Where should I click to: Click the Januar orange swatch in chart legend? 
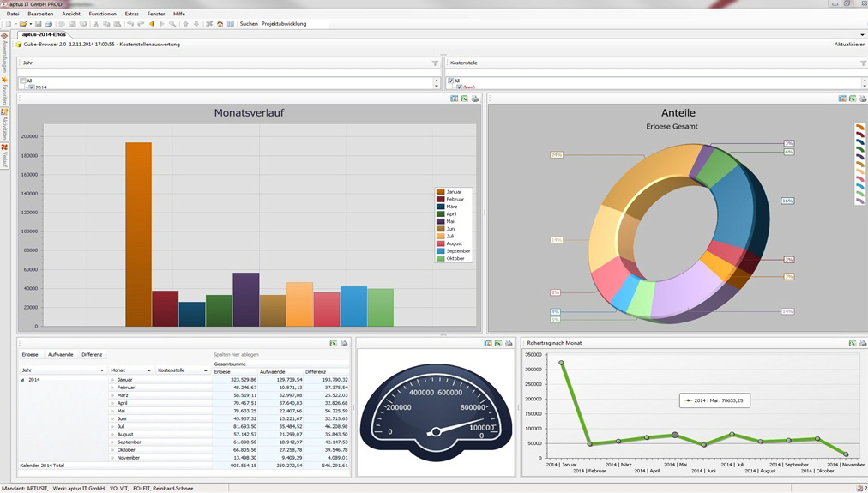click(441, 192)
